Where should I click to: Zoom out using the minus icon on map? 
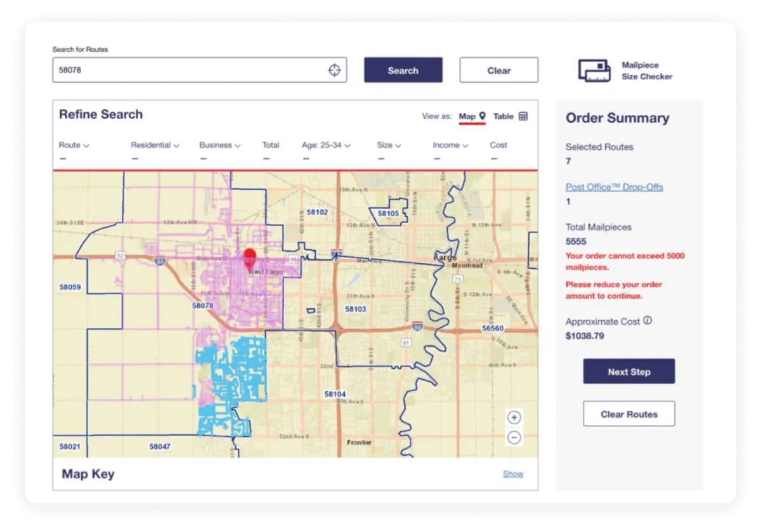[514, 438]
